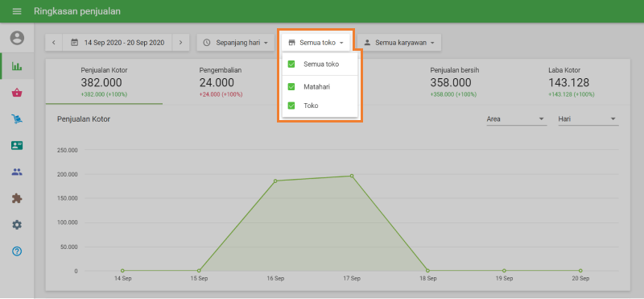Select the Penjualan bersih 358.000 tab

click(454, 82)
